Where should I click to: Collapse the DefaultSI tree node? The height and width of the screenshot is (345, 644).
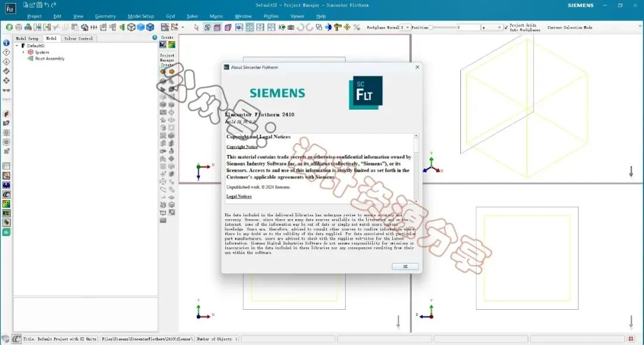pyautogui.click(x=17, y=45)
